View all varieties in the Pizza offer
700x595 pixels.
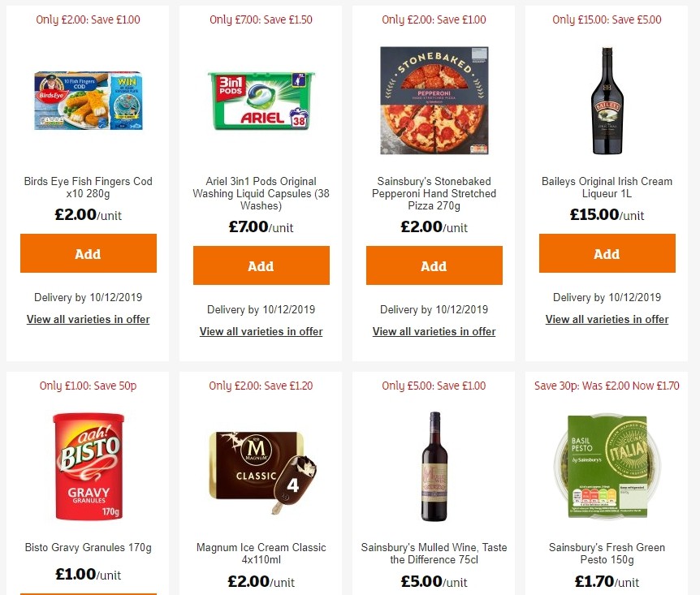coord(434,331)
